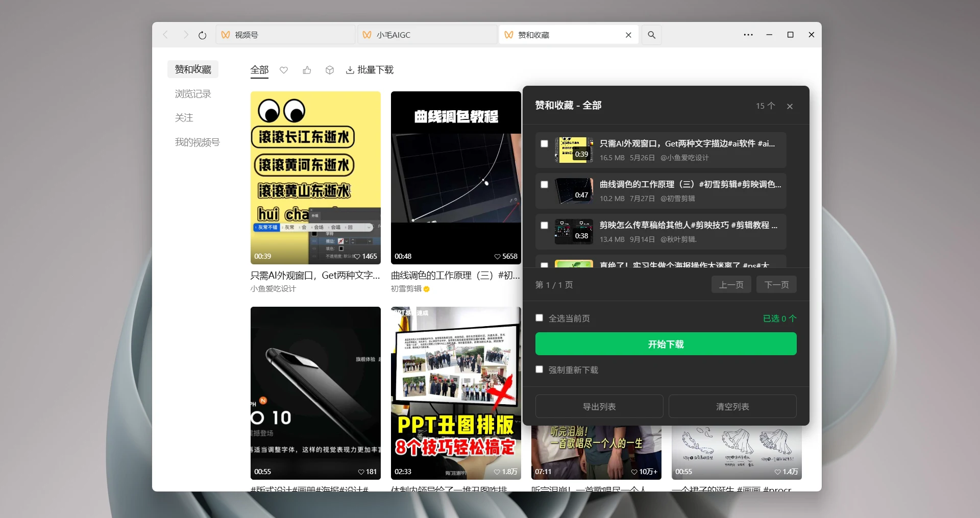Select the 全部 filter tab

pos(259,70)
